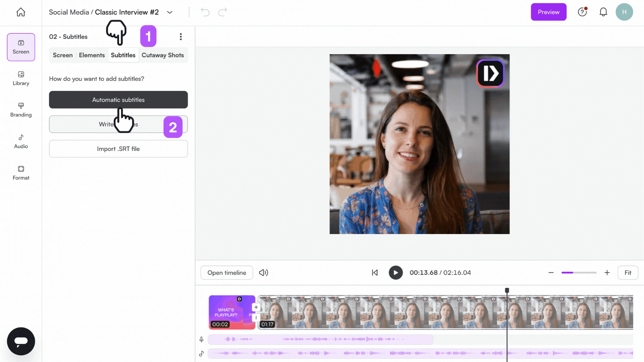The height and width of the screenshot is (362, 644).
Task: Open the Home page
Action: [x=20, y=12]
